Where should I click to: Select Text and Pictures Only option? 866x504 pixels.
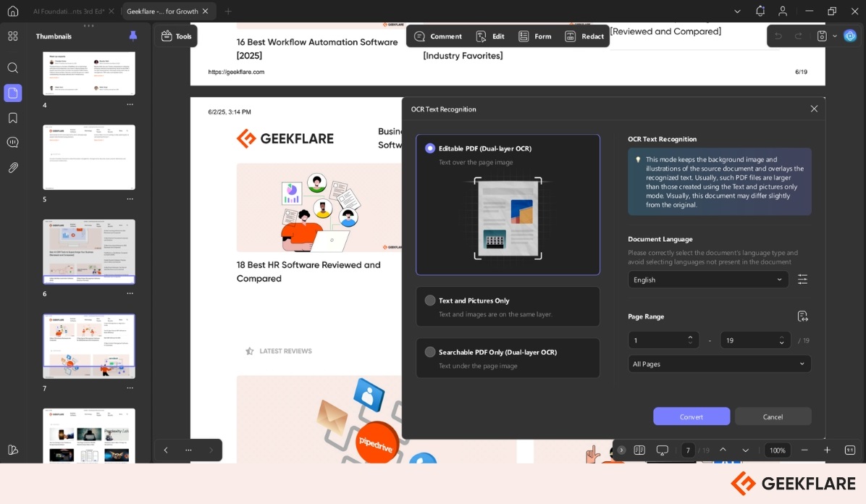click(508, 307)
